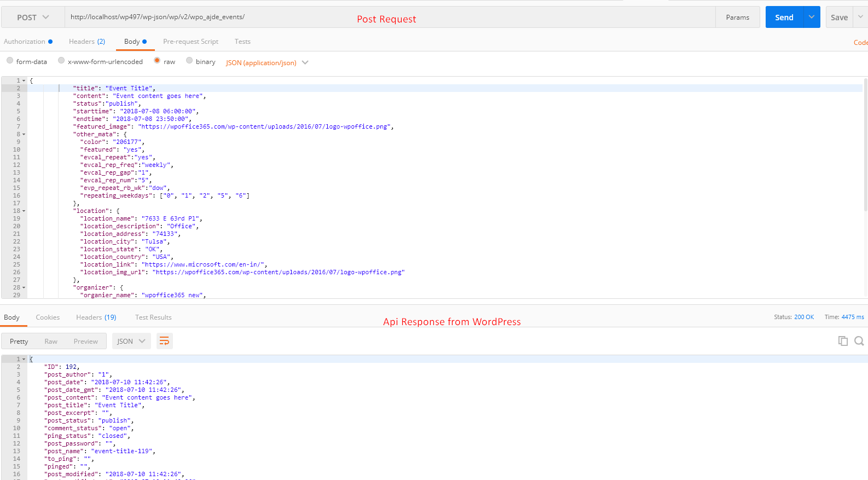Click the "post_author": "1" response line
The height and width of the screenshot is (480, 868).
[78, 374]
